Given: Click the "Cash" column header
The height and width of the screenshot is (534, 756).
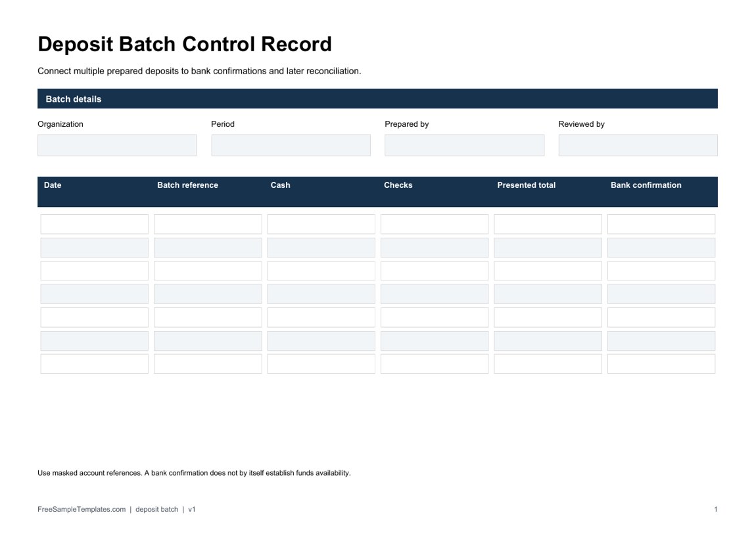Looking at the screenshot, I should [280, 185].
